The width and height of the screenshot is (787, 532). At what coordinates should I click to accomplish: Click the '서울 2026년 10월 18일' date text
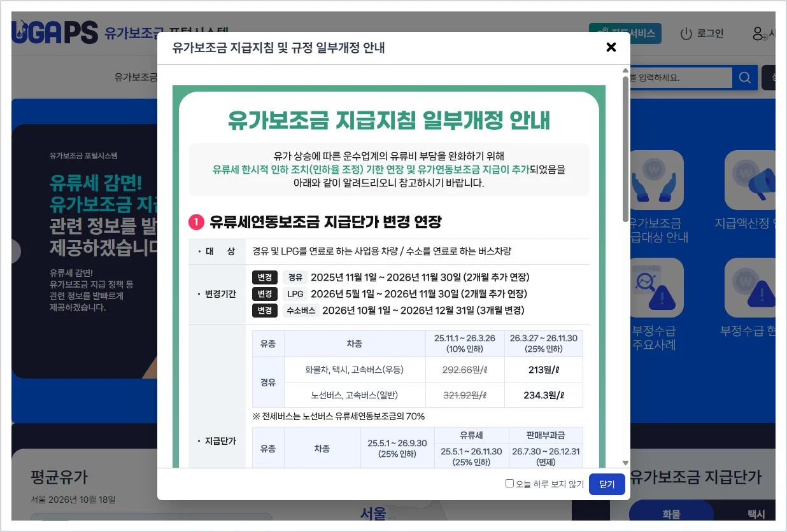73,500
